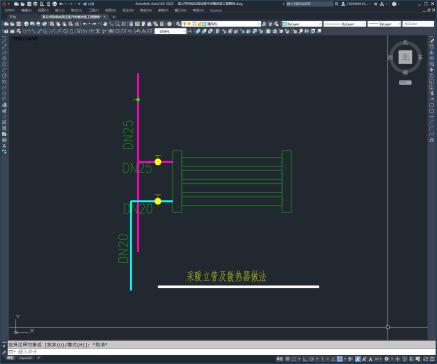The width and height of the screenshot is (437, 364).
Task: Click the command line input field
Action: click(220, 351)
